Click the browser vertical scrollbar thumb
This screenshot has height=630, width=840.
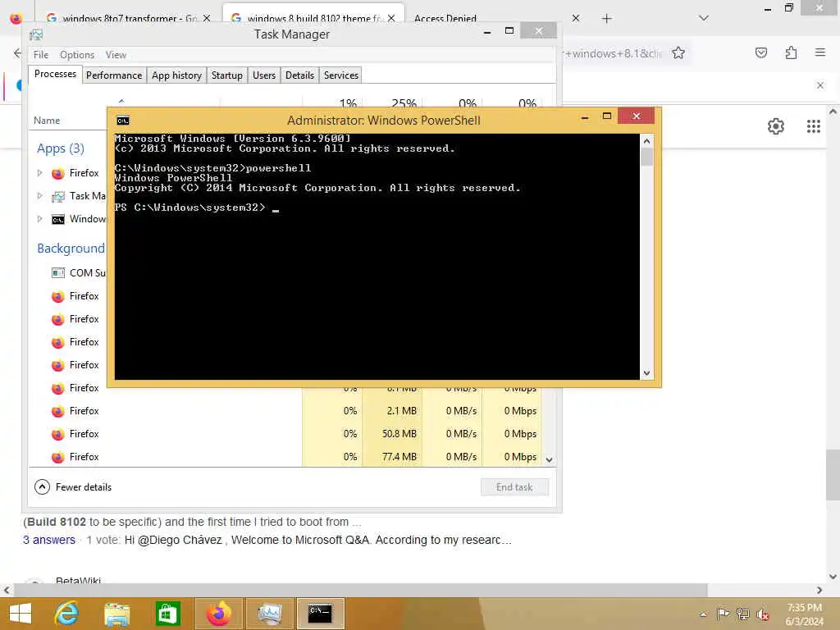(832, 475)
